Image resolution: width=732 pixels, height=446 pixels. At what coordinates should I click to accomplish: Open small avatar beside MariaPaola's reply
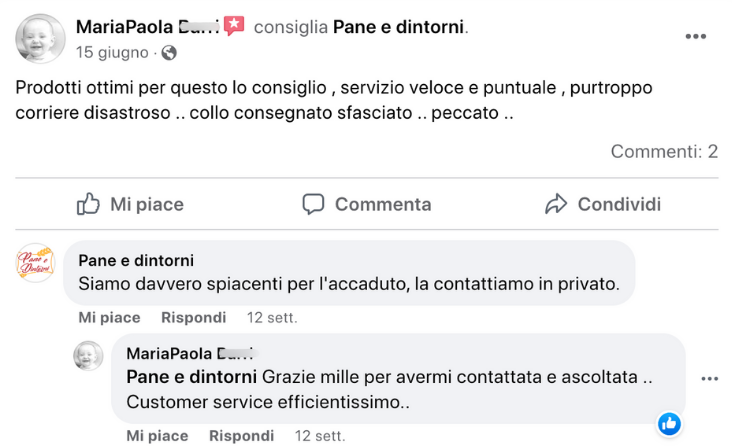point(88,355)
